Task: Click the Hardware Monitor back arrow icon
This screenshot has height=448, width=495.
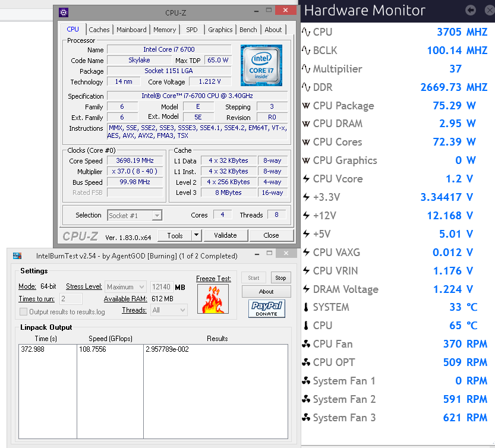Action: (x=471, y=11)
